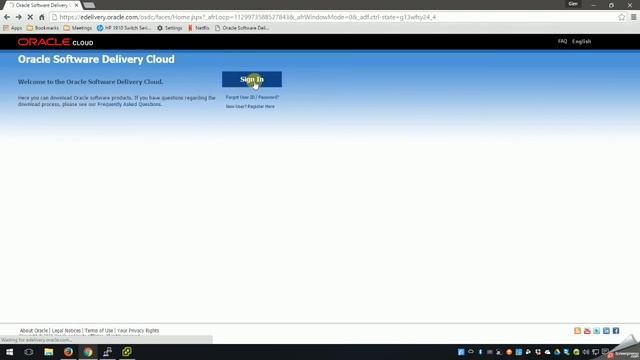This screenshot has height=360, width=640.
Task: Go forward with the browser forward arrow
Action: [x=18, y=17]
